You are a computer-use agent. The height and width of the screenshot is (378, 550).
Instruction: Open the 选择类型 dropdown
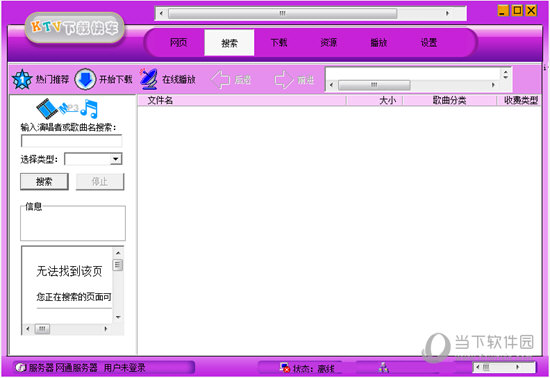point(116,159)
